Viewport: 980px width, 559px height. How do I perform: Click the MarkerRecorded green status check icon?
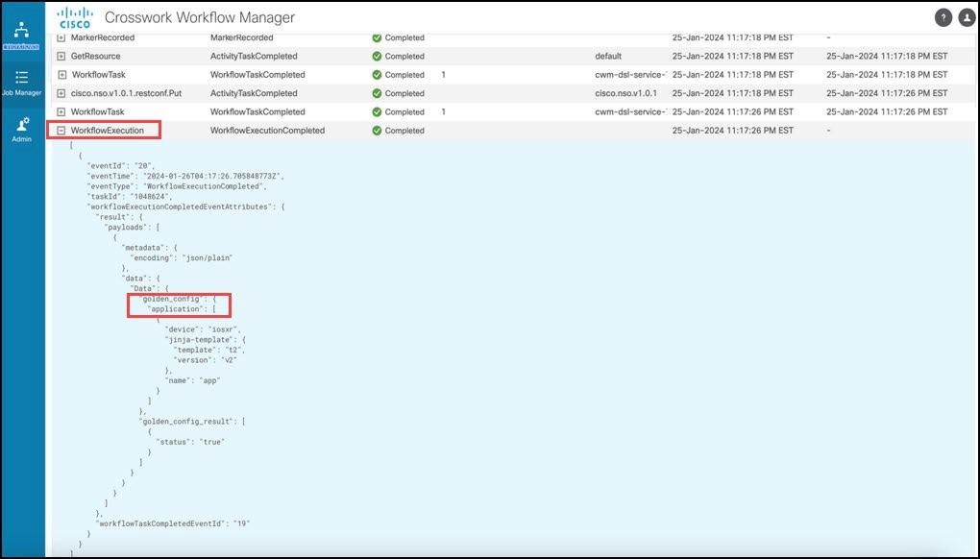click(x=377, y=38)
